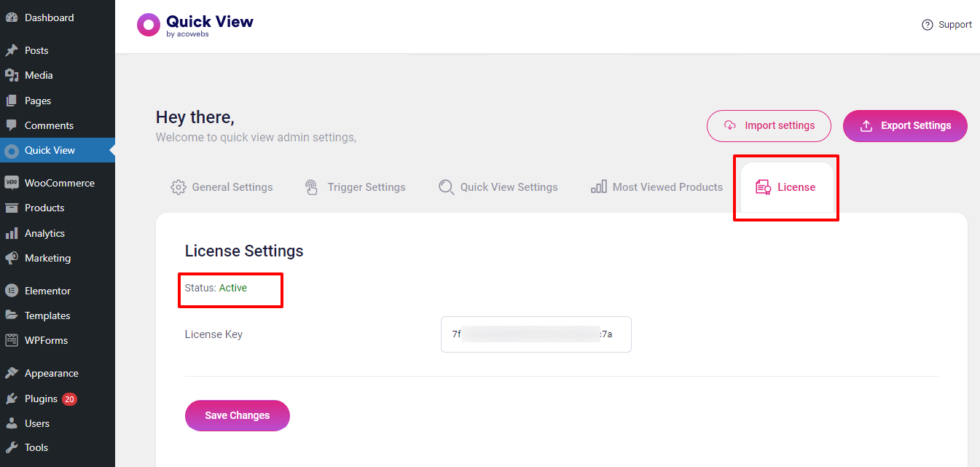Click the Export Settings button
Screen dimensions: 980x467
[905, 126]
